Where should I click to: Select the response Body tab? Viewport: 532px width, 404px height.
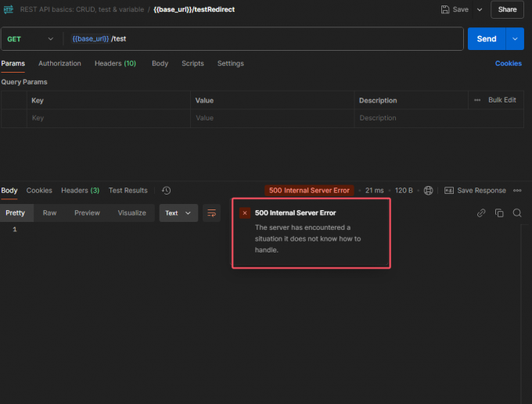tap(9, 191)
